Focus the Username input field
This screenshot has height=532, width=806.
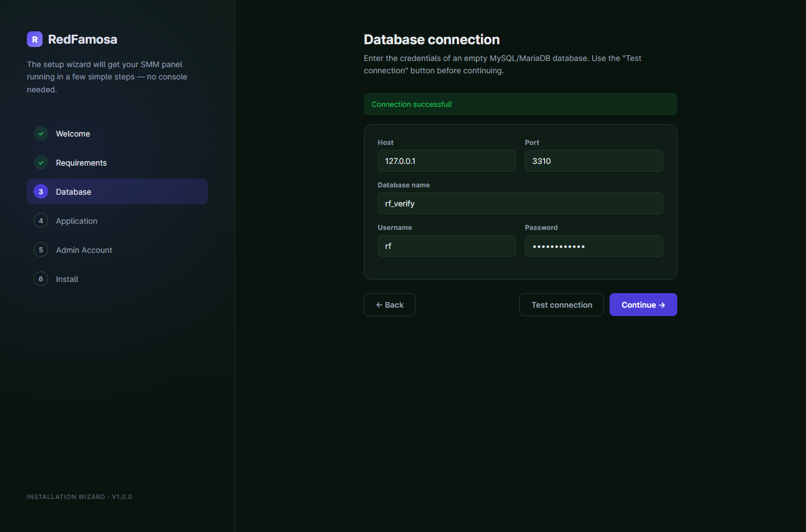(447, 246)
